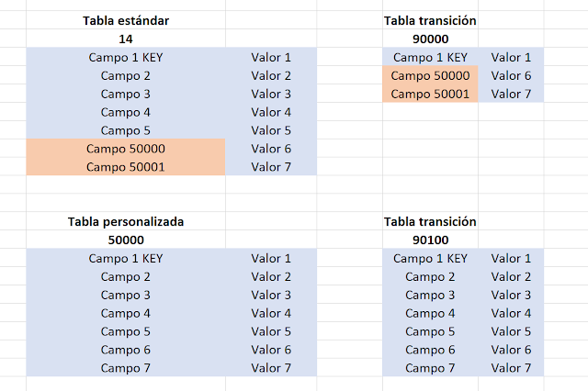Image resolution: width=588 pixels, height=391 pixels.
Task: Select 'Campo 3' in the Tabla estándar table
Action: coord(126,94)
